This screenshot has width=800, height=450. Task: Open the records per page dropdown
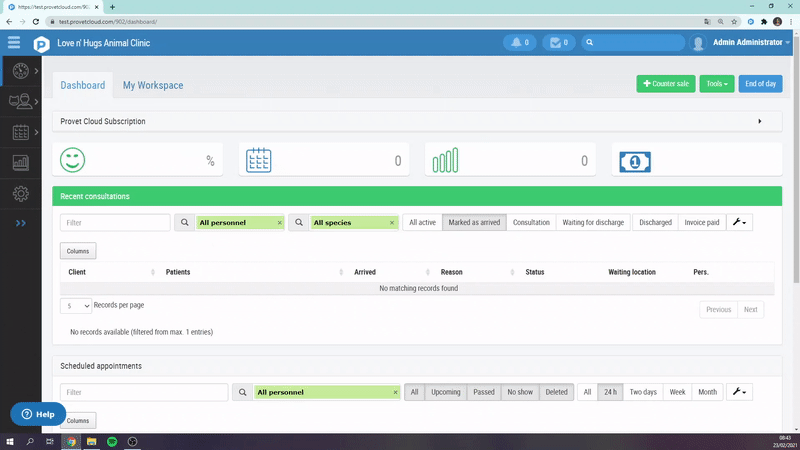(76, 306)
